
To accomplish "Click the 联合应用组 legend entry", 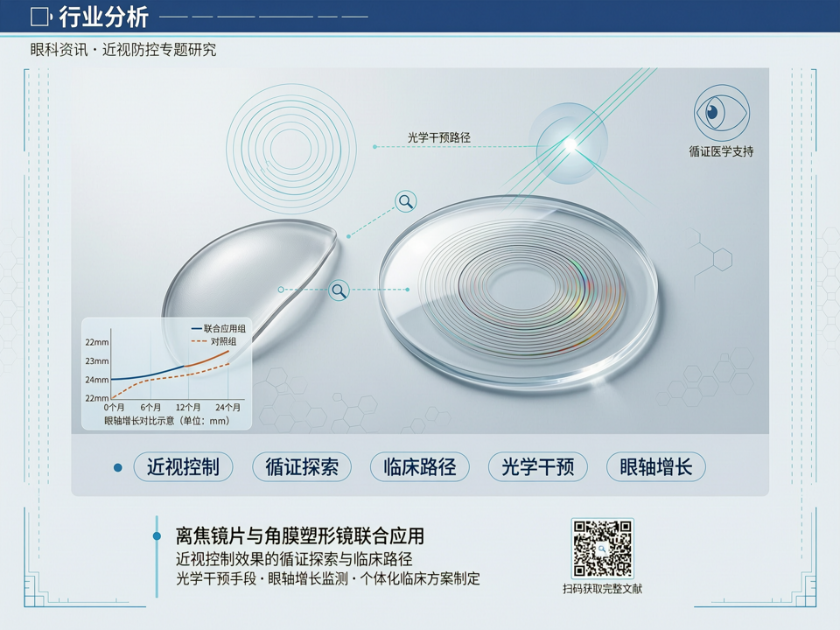I will point(219,328).
